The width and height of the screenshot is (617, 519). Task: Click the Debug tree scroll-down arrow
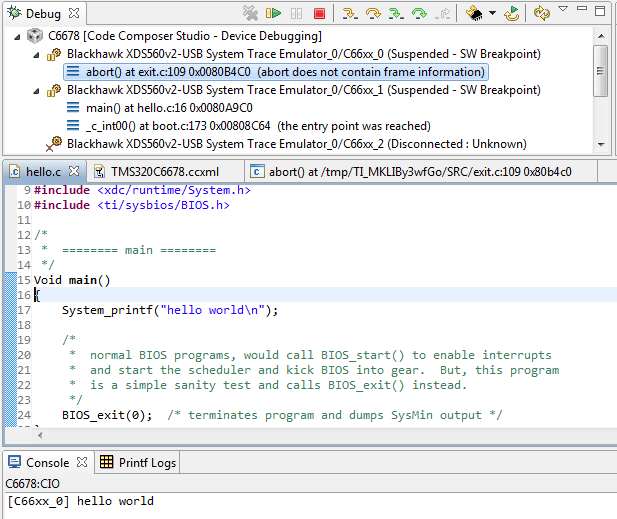click(601, 145)
